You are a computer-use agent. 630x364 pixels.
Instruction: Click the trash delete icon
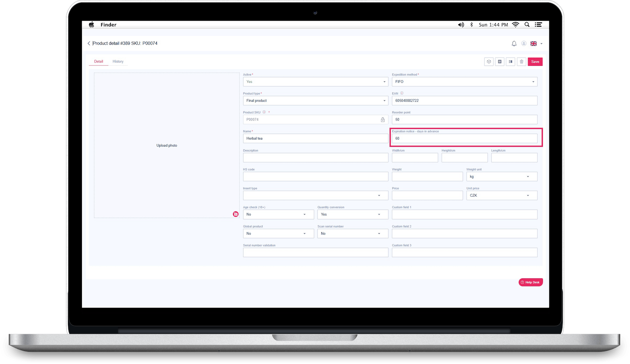(x=521, y=62)
